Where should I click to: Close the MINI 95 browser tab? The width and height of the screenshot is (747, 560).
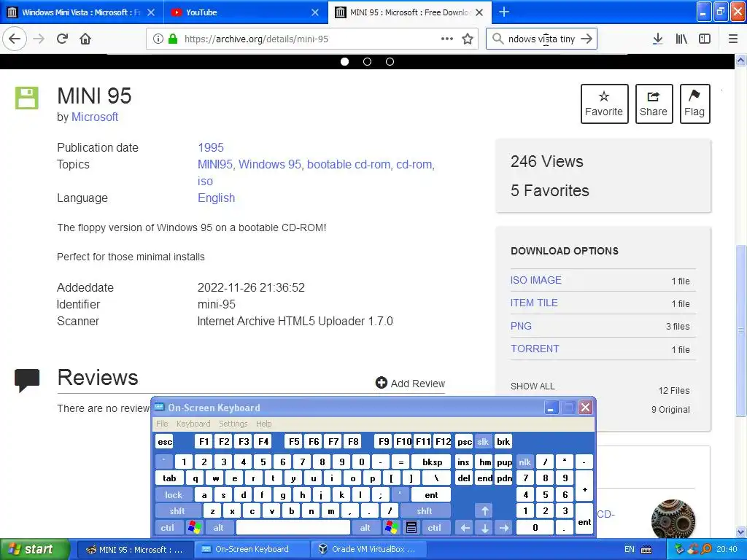pyautogui.click(x=479, y=12)
